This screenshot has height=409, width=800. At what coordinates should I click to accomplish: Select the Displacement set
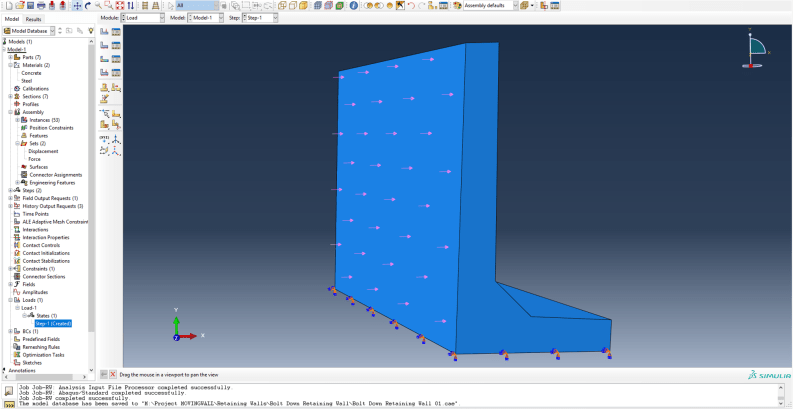pyautogui.click(x=43, y=151)
